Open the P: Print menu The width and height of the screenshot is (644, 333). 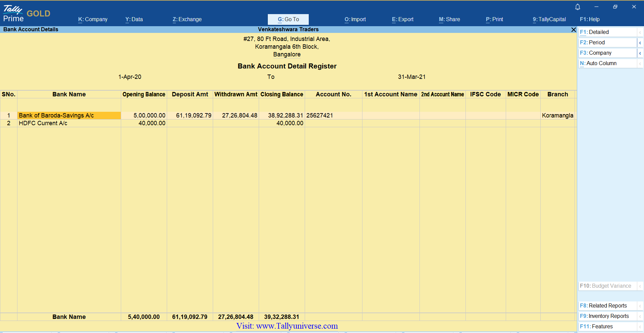pos(494,19)
